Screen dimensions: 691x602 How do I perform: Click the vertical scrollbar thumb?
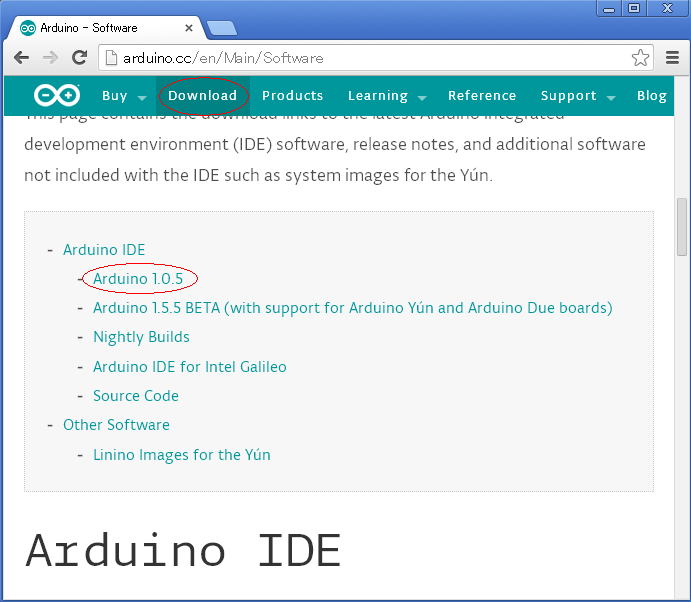[x=682, y=227]
